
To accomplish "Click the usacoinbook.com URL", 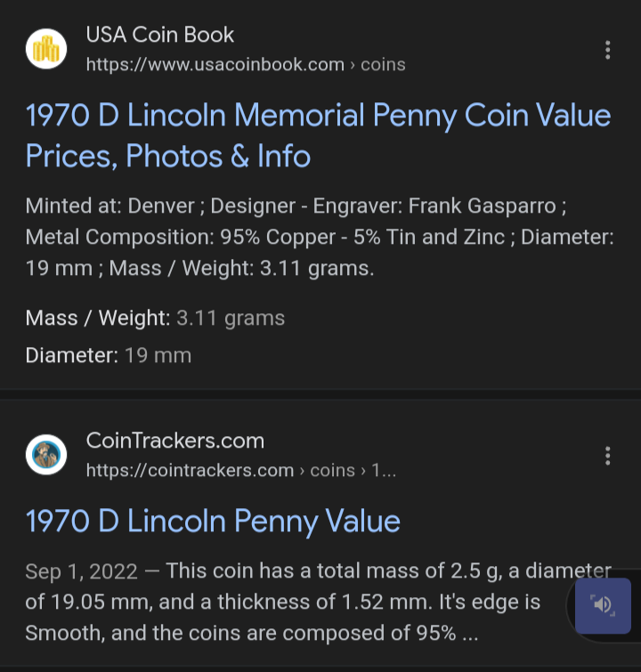I will click(x=215, y=65).
